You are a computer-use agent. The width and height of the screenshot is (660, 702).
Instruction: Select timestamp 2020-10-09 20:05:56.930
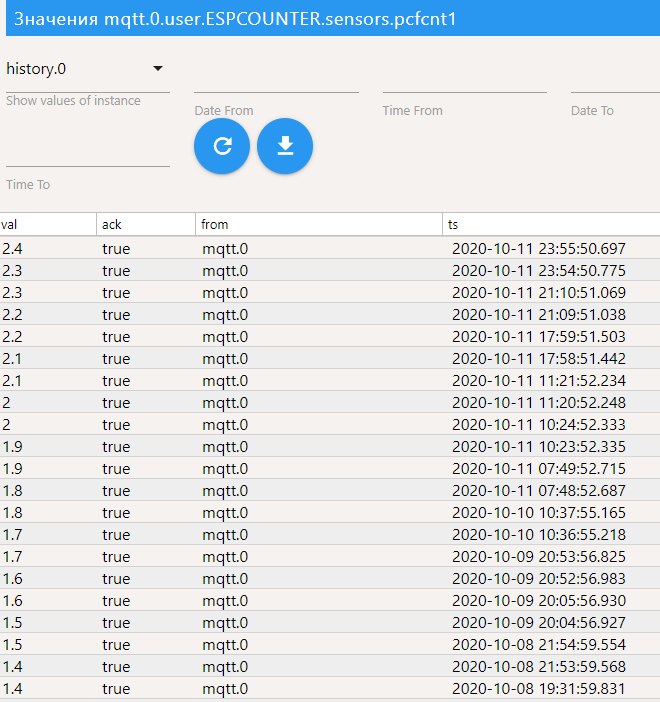click(539, 600)
